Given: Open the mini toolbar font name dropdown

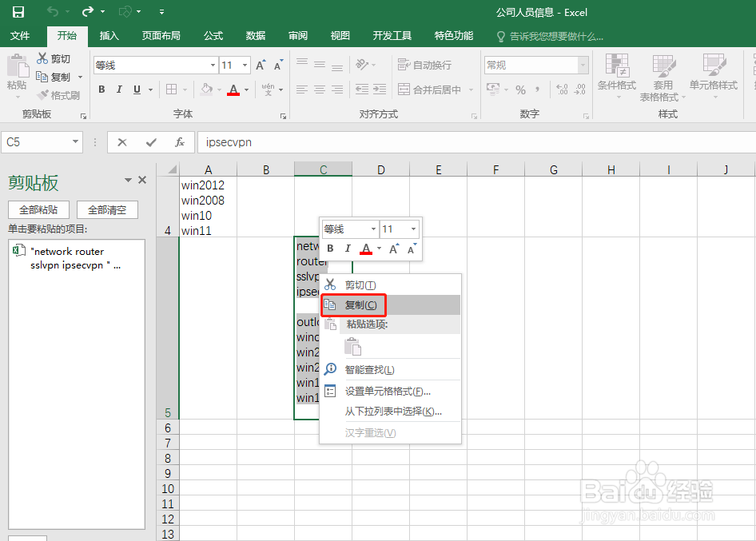Looking at the screenshot, I should pos(373,229).
